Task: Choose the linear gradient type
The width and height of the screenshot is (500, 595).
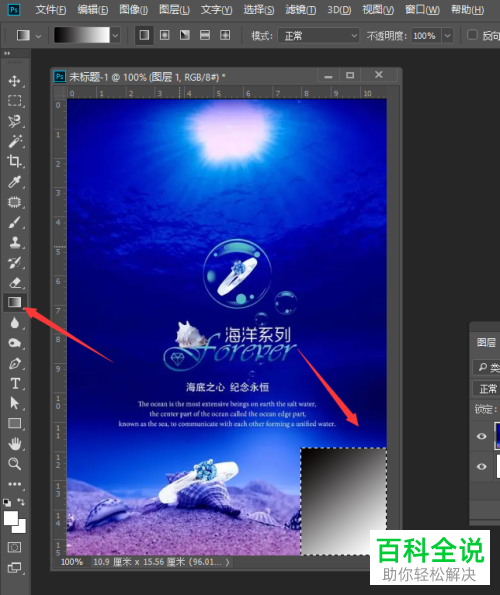Action: pos(144,35)
